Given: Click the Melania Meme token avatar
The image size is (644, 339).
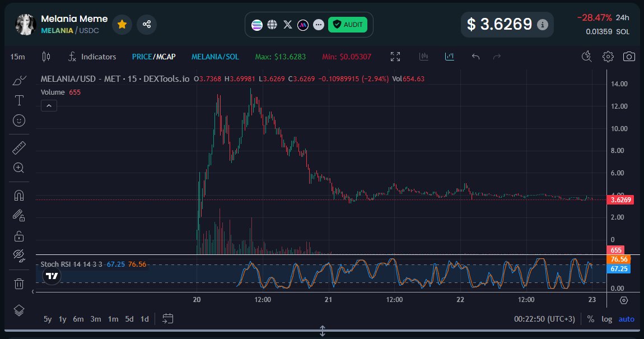Looking at the screenshot, I should click(25, 25).
